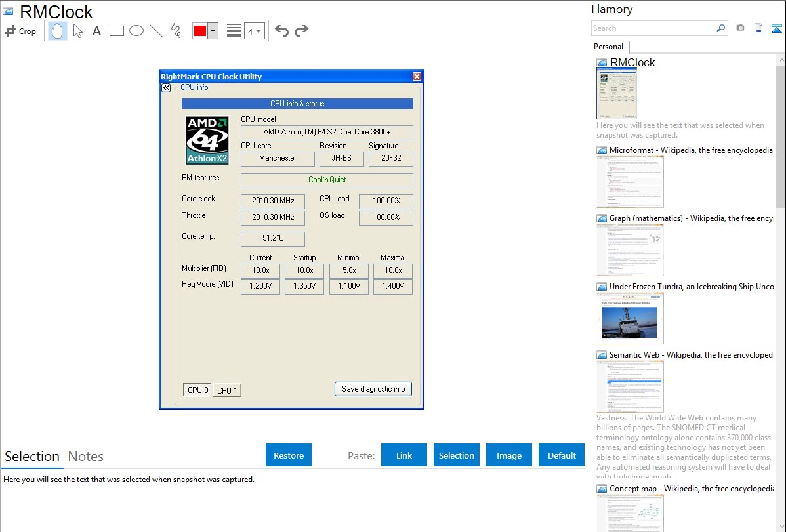Click the icon beside RMClock list title

click(x=602, y=63)
